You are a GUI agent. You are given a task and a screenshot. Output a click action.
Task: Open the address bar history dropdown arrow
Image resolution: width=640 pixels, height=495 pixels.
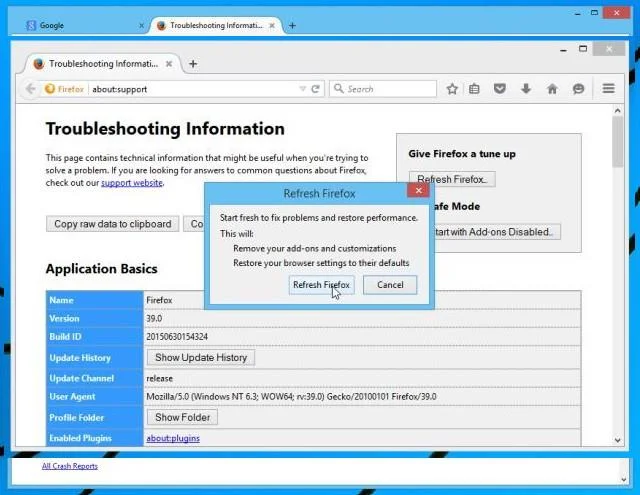tap(302, 89)
